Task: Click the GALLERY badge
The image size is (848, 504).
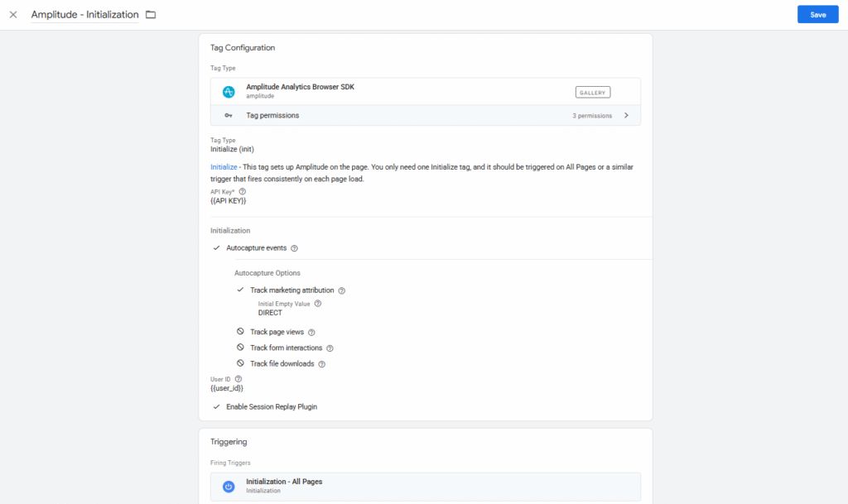Action: (x=593, y=92)
